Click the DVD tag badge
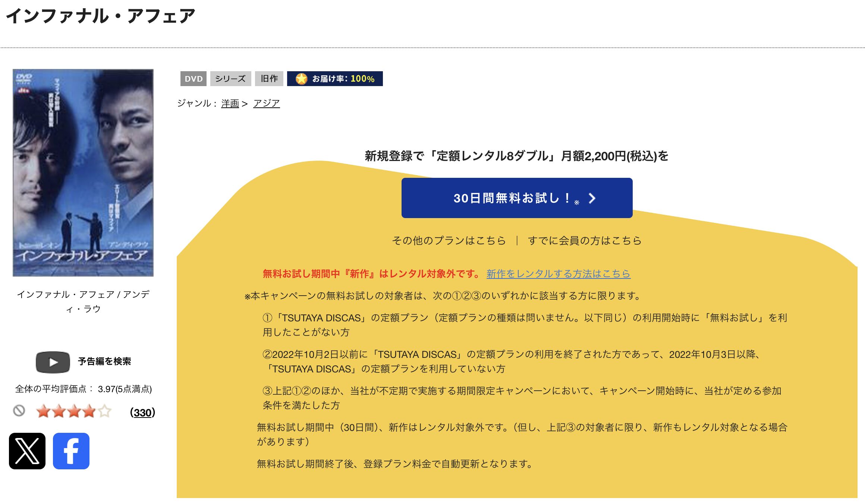 pos(194,79)
